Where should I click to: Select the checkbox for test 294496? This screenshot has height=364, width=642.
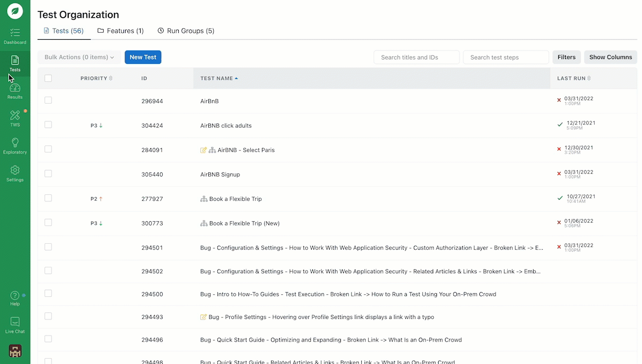pos(48,339)
